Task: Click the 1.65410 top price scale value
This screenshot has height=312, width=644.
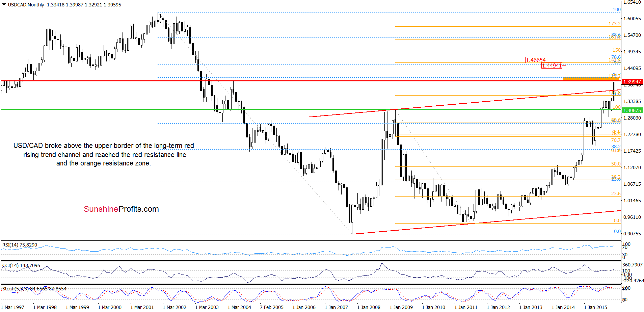Action: pos(632,2)
